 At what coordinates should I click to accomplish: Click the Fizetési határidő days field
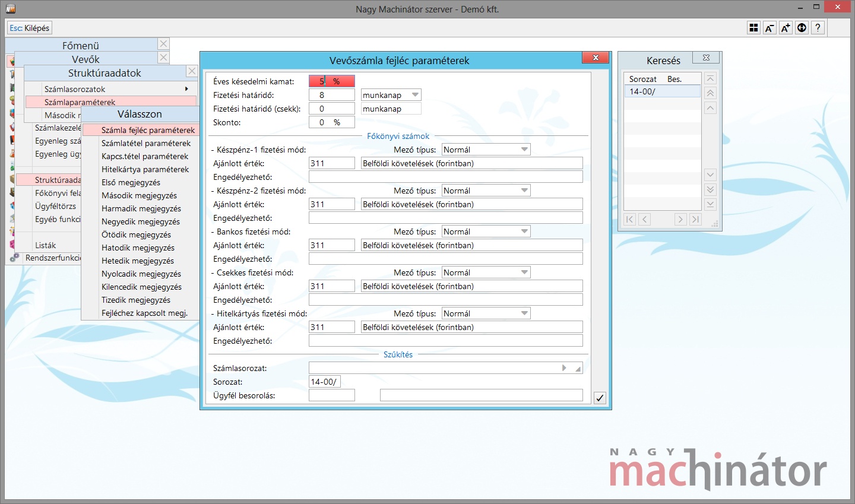click(332, 95)
